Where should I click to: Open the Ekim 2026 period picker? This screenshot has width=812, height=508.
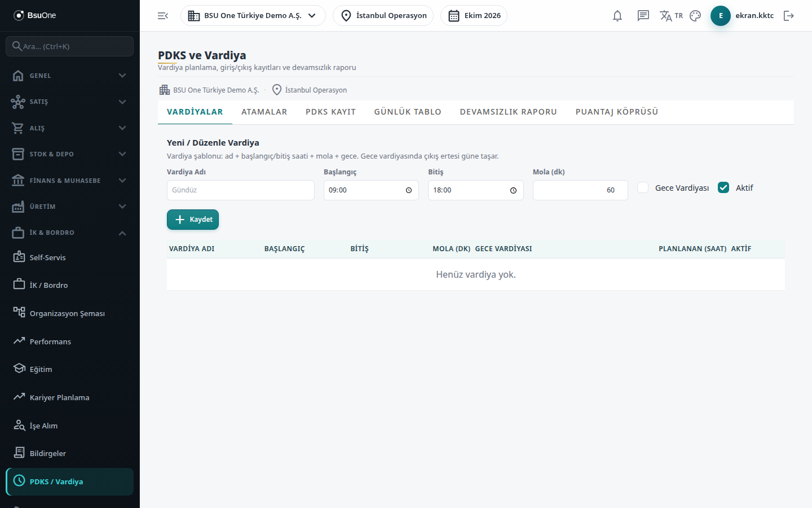click(474, 16)
